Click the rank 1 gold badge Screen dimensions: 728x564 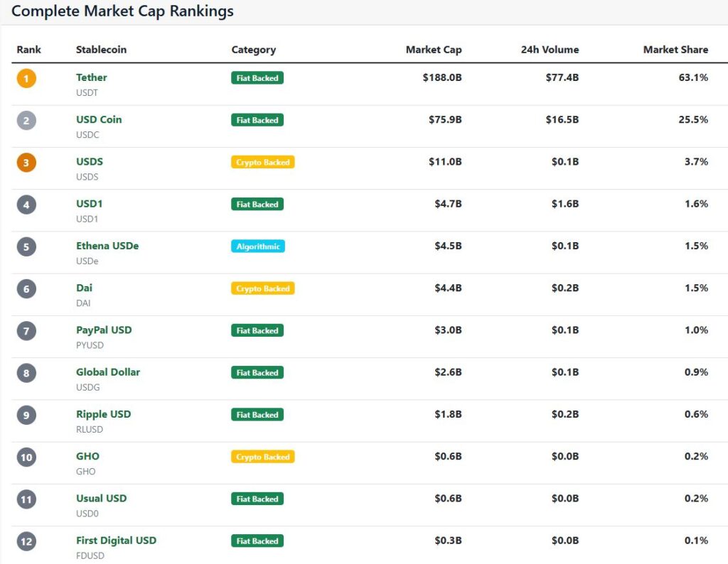click(x=26, y=78)
